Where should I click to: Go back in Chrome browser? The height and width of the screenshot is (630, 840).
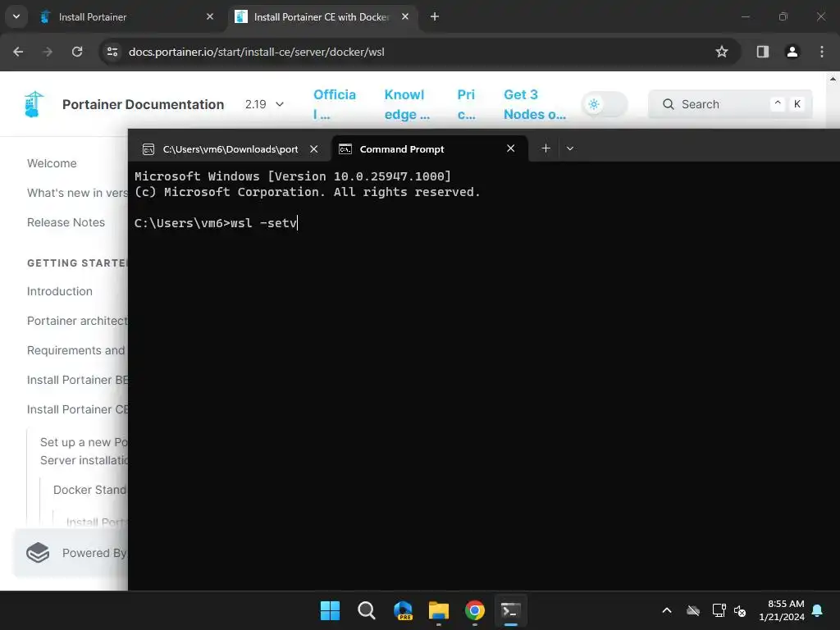(x=18, y=52)
